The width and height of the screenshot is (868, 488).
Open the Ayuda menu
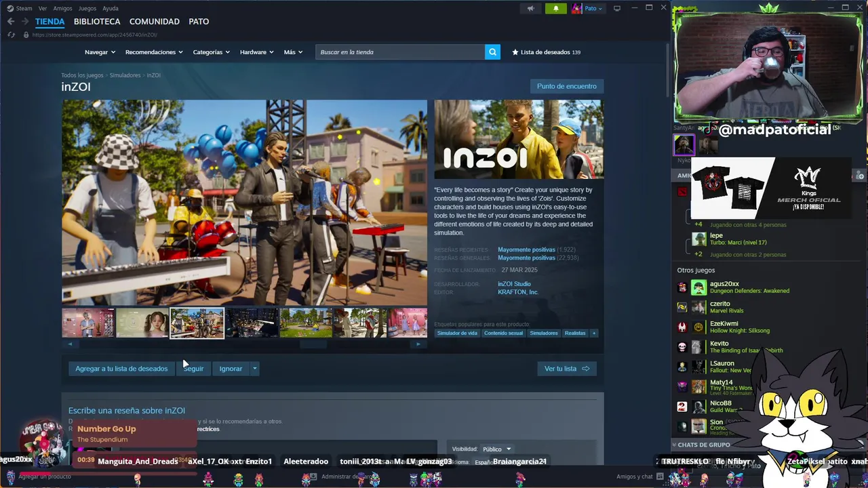coord(110,8)
